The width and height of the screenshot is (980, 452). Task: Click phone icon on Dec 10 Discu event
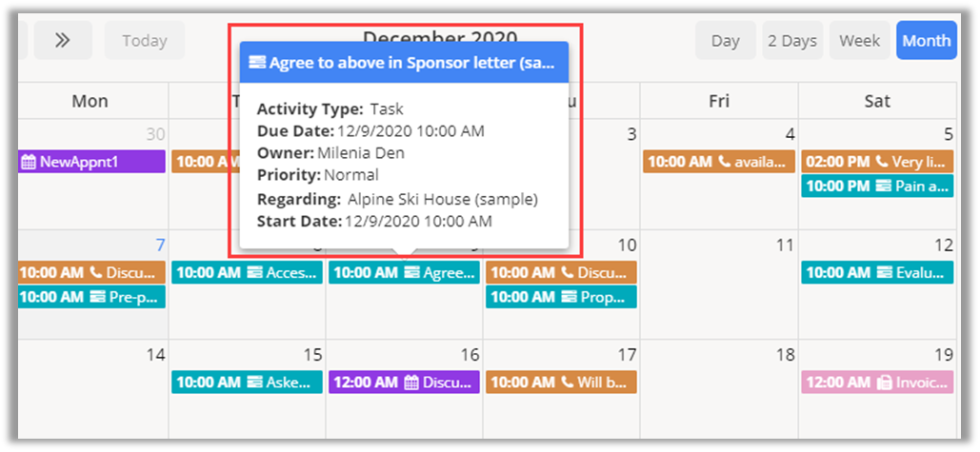[568, 273]
